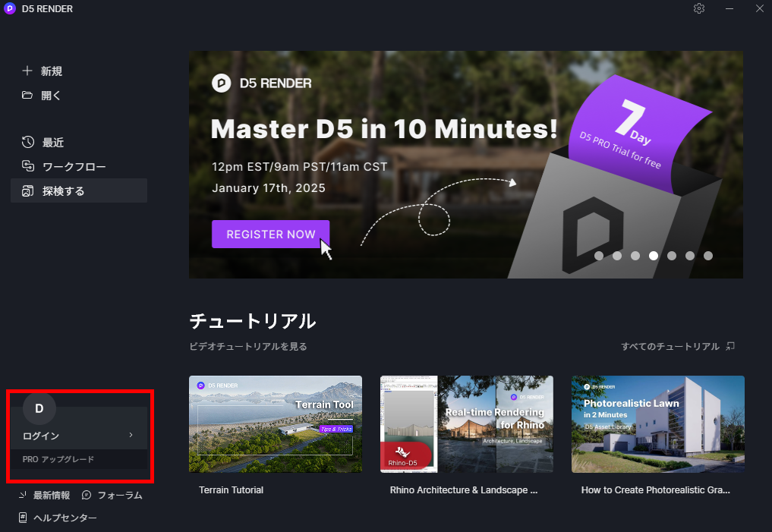Image resolution: width=772 pixels, height=532 pixels.
Task: Open the Terrain Tool tutorial thumbnail
Action: pyautogui.click(x=276, y=424)
